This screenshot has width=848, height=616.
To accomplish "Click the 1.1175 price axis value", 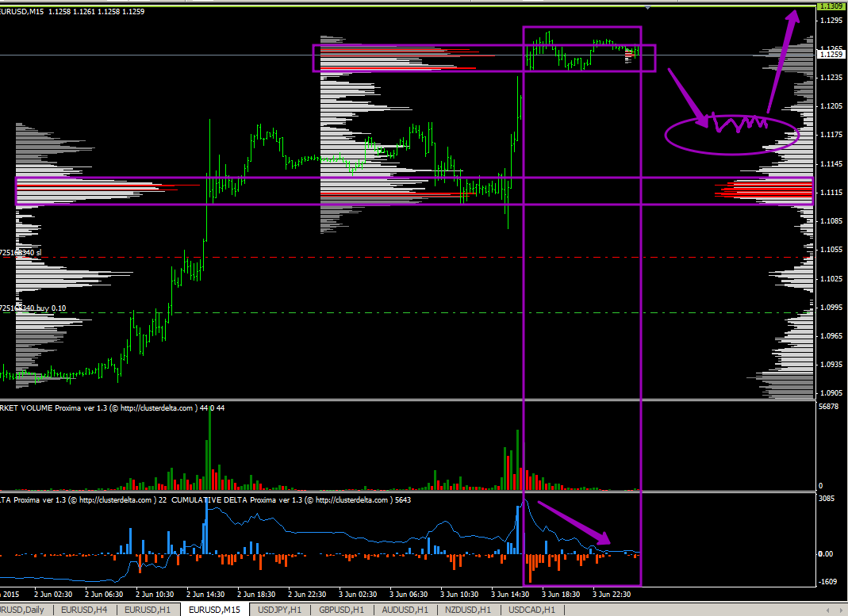I will click(x=831, y=135).
